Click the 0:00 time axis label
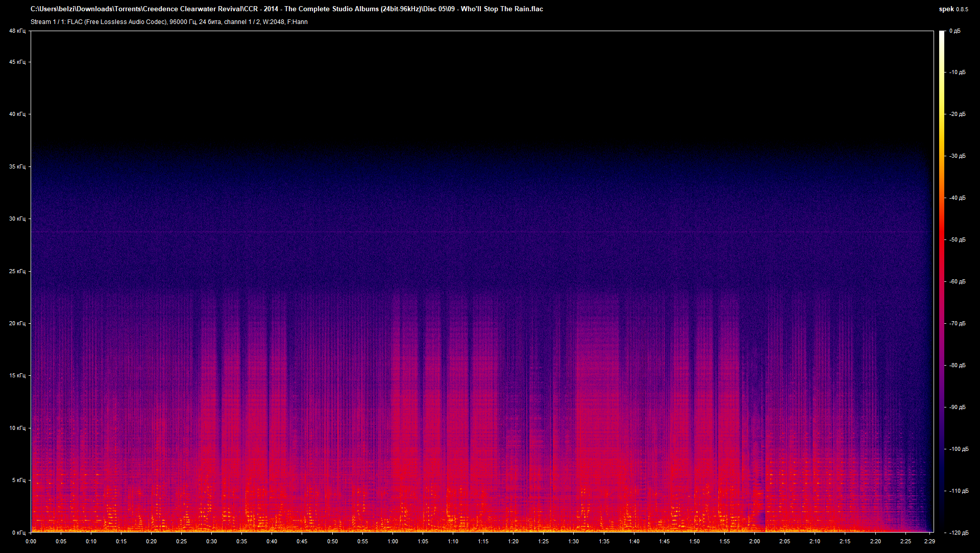 click(x=31, y=542)
